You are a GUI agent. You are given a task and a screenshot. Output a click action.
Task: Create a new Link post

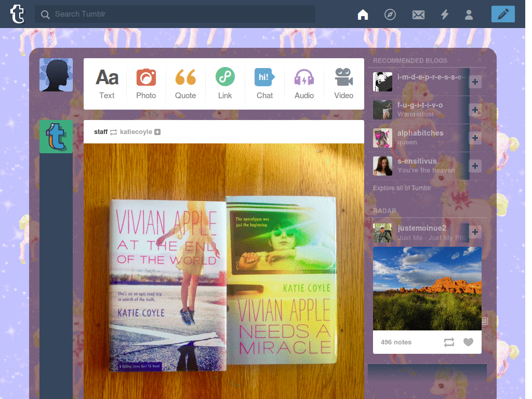(x=225, y=84)
